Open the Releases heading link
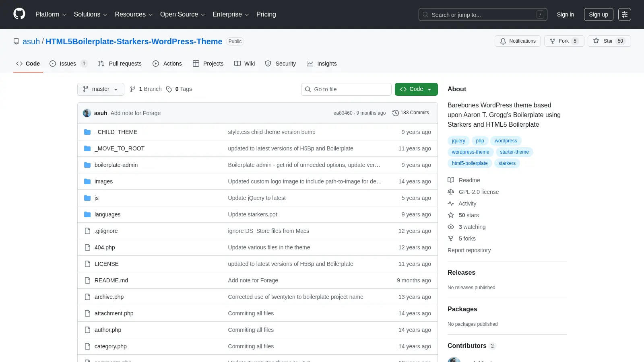Screen dimensions: 644x362 tap(461, 273)
